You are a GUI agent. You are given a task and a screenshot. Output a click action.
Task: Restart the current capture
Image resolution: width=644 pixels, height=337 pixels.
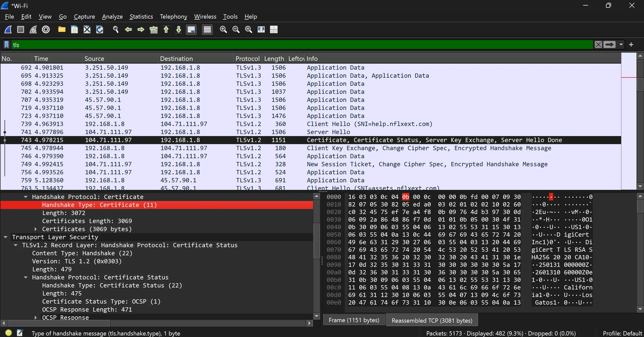click(x=33, y=30)
